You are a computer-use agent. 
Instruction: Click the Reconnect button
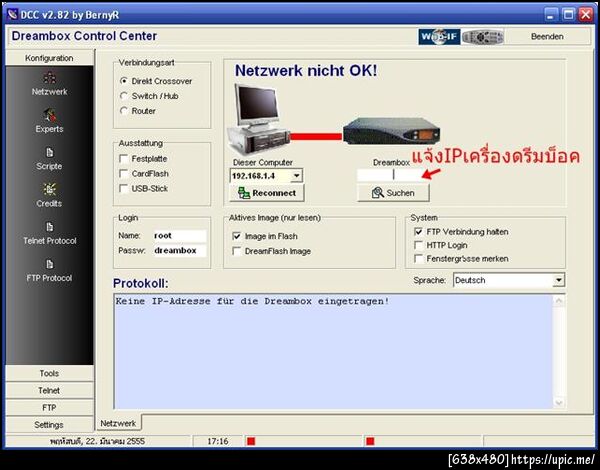point(267,193)
